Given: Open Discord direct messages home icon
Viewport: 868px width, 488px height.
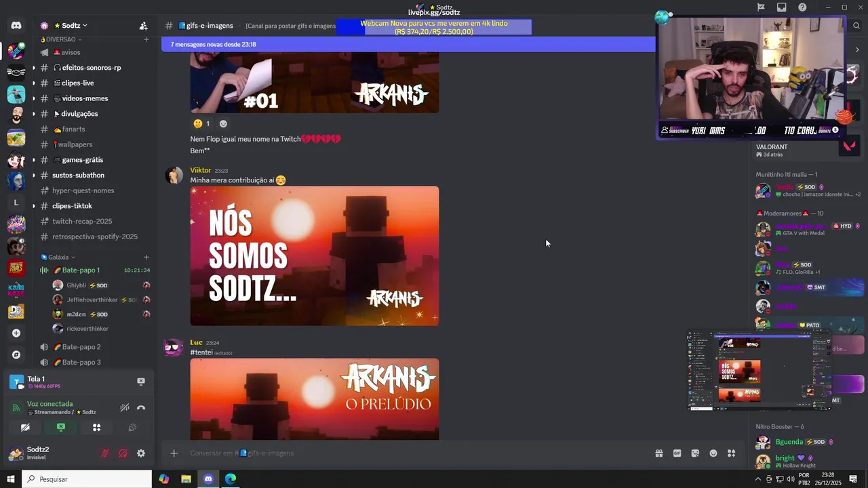Looking at the screenshot, I should [x=16, y=26].
